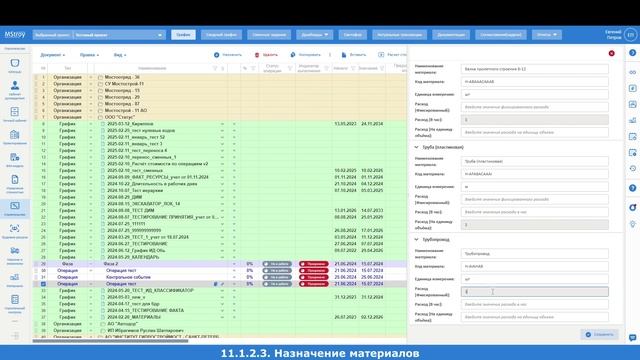Collapse the Фаза 2 row
This screenshot has width=640, height=360.
[x=91, y=264]
